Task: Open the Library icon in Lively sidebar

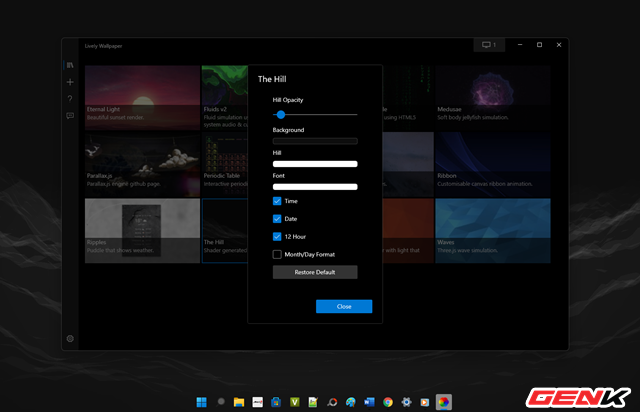Action: coord(70,65)
